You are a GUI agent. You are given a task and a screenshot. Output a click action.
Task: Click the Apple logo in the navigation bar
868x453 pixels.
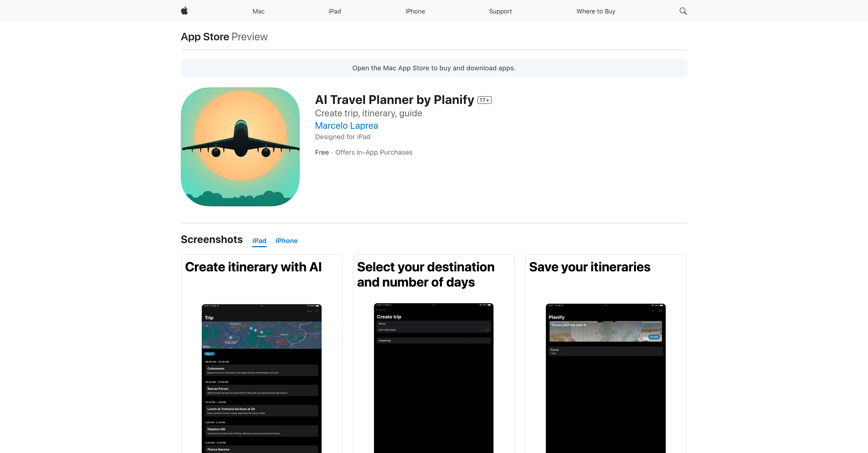point(185,11)
